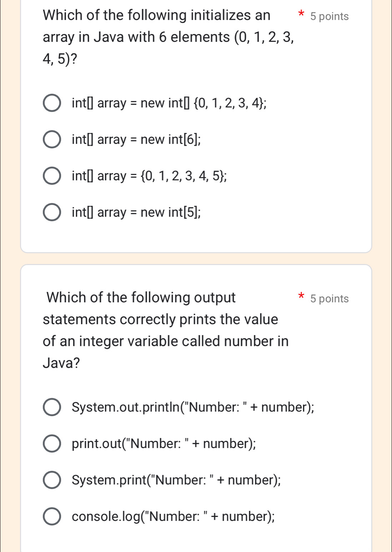This screenshot has height=552, width=392.
Task: Click the option text console.log("Number: " + number);
Action: [x=172, y=516]
